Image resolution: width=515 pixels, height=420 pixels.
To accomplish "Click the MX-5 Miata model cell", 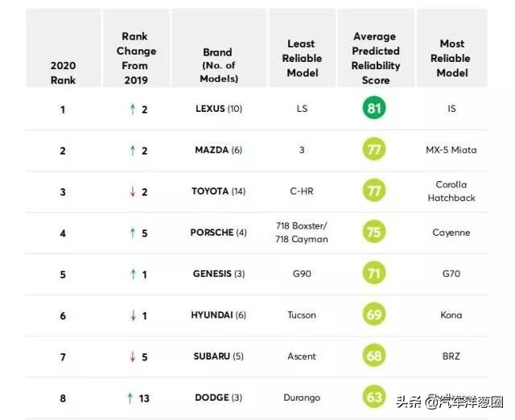I will 451,150.
